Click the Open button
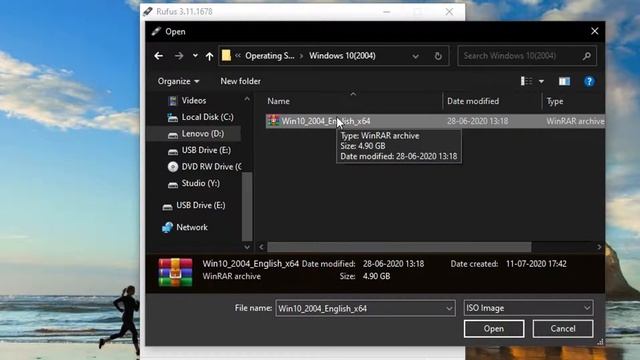This screenshot has width=640, height=360. (494, 329)
